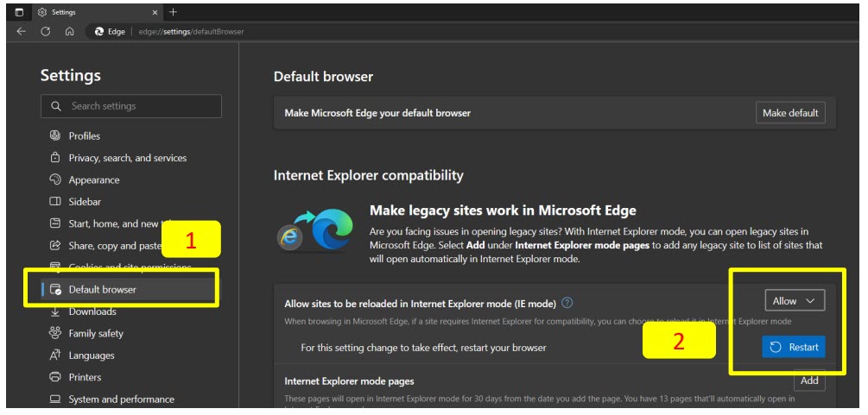Open a new tab with plus icon
Image resolution: width=868 pixels, height=415 pixels.
173,12
